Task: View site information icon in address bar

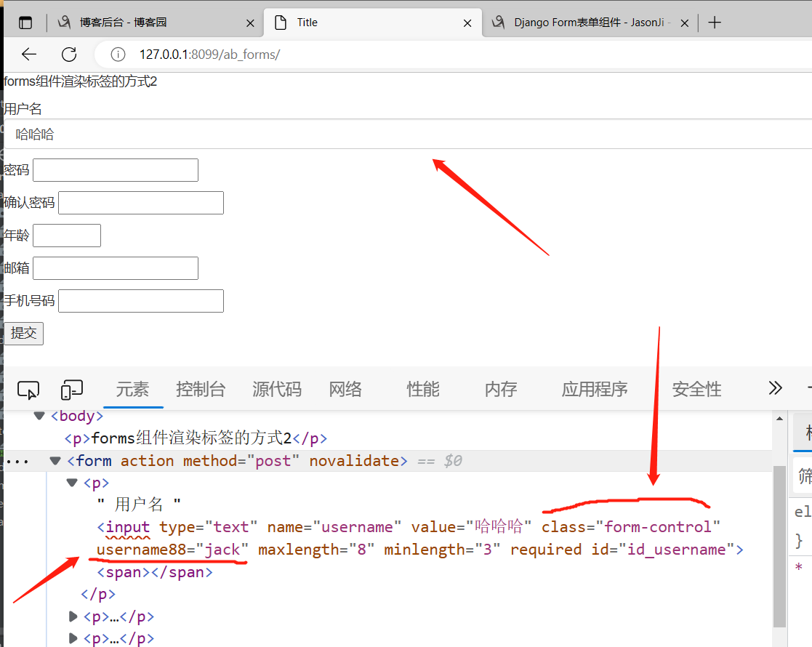Action: point(118,54)
